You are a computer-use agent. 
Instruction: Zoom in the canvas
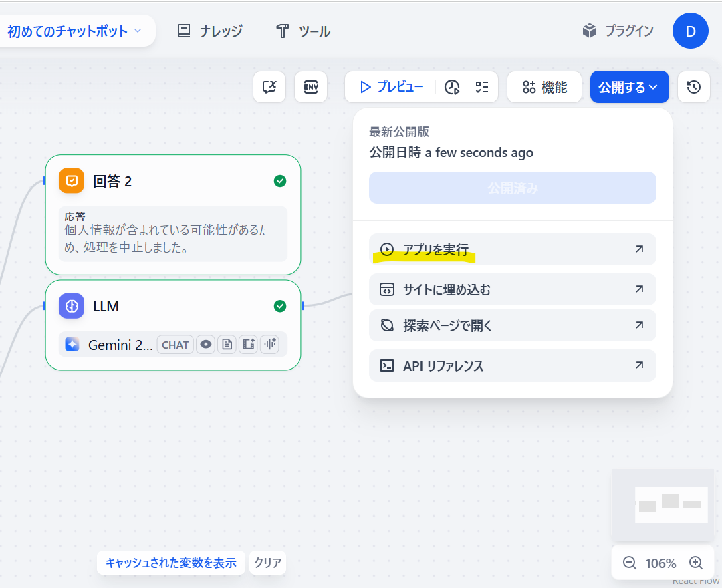[696, 563]
